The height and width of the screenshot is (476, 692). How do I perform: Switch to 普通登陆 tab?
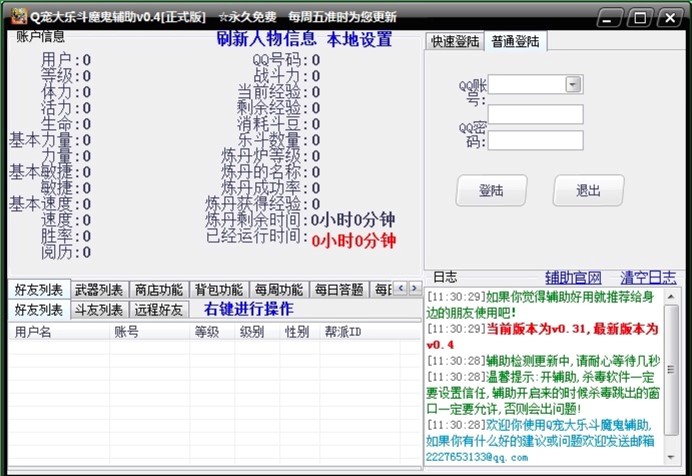pos(515,41)
